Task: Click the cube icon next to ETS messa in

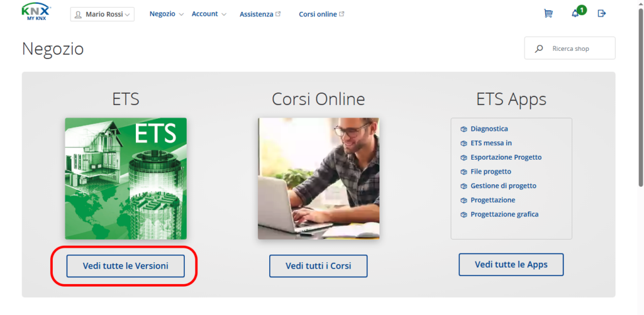Action: pos(464,143)
